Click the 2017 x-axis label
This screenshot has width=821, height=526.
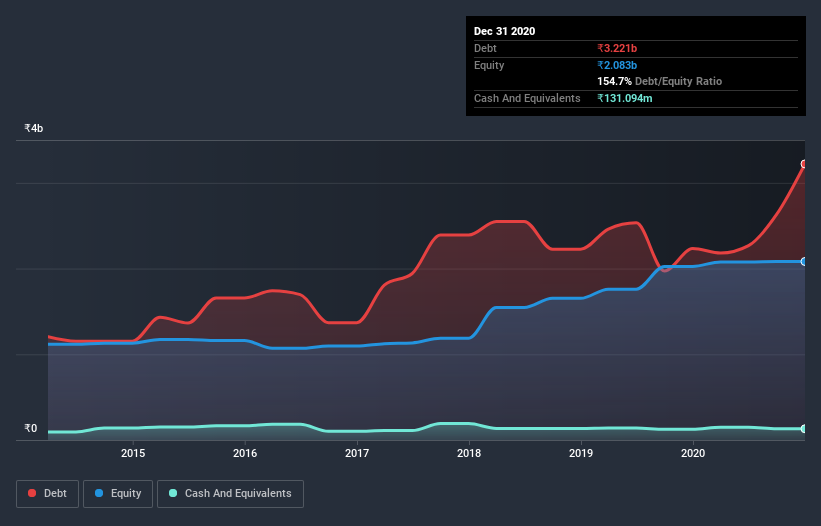click(x=357, y=453)
